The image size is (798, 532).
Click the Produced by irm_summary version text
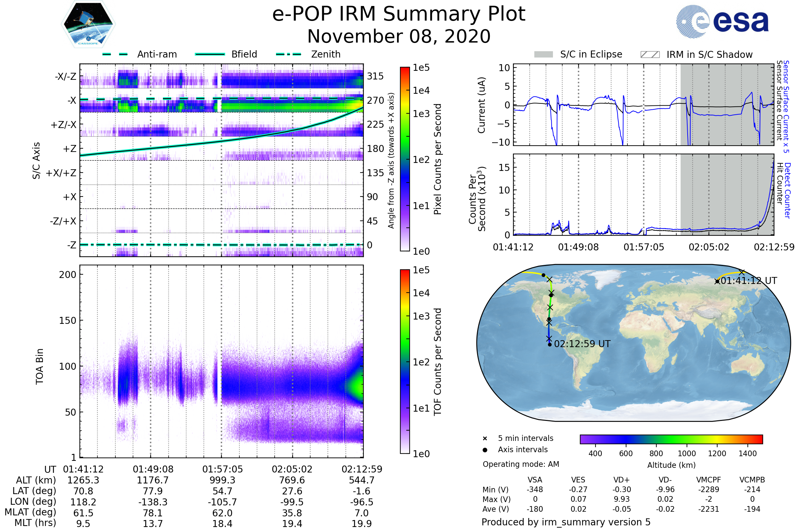[566, 522]
